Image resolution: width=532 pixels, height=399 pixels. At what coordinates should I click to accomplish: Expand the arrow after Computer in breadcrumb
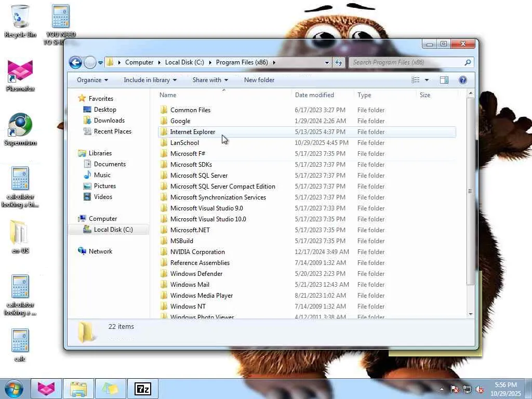pos(159,62)
